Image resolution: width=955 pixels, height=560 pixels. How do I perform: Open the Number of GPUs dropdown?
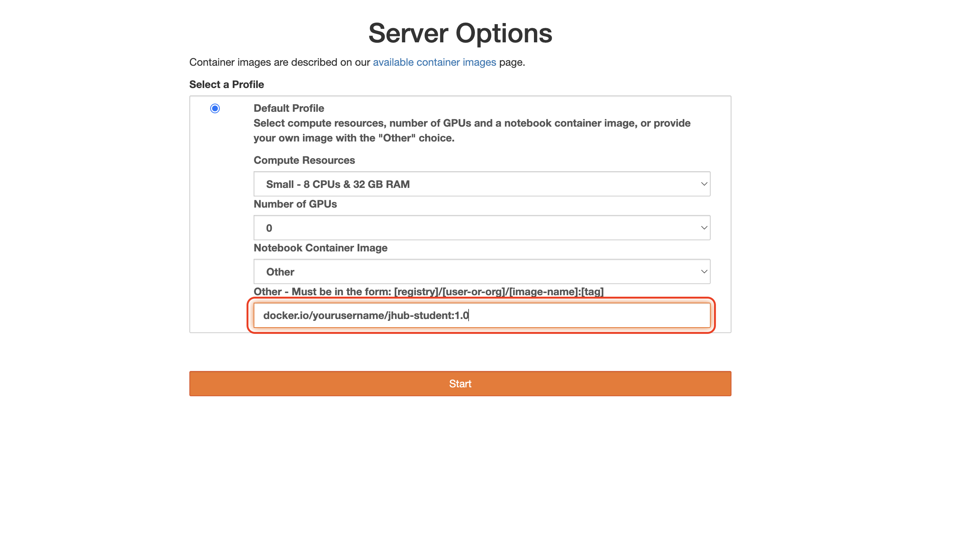[482, 228]
